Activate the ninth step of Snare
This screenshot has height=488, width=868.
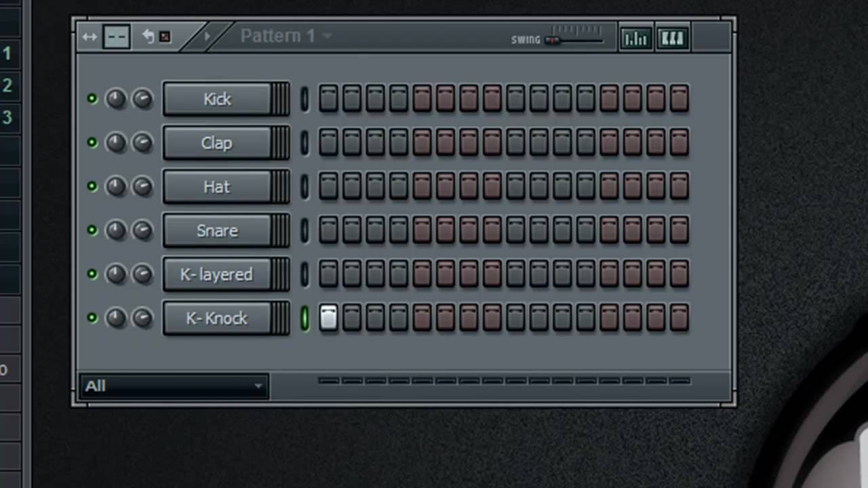pos(515,230)
